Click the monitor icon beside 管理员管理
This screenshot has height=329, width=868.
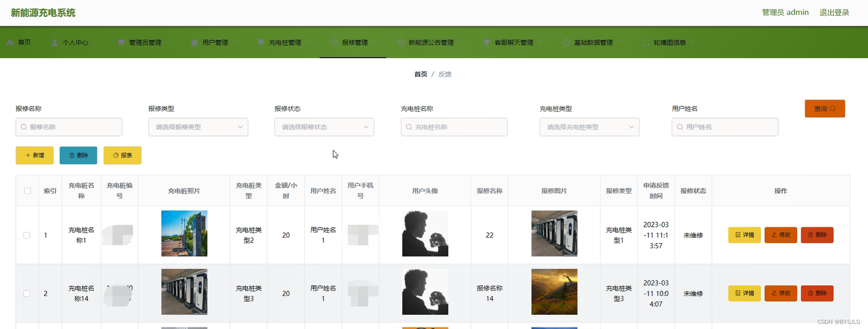click(121, 43)
